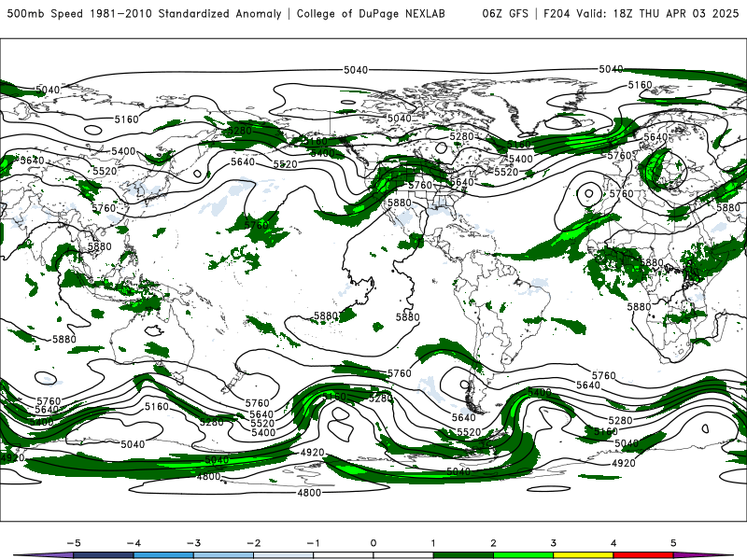Select the yellow 3-to-4 colorbar segment
This screenshot has height=560, width=747.
coord(583,555)
